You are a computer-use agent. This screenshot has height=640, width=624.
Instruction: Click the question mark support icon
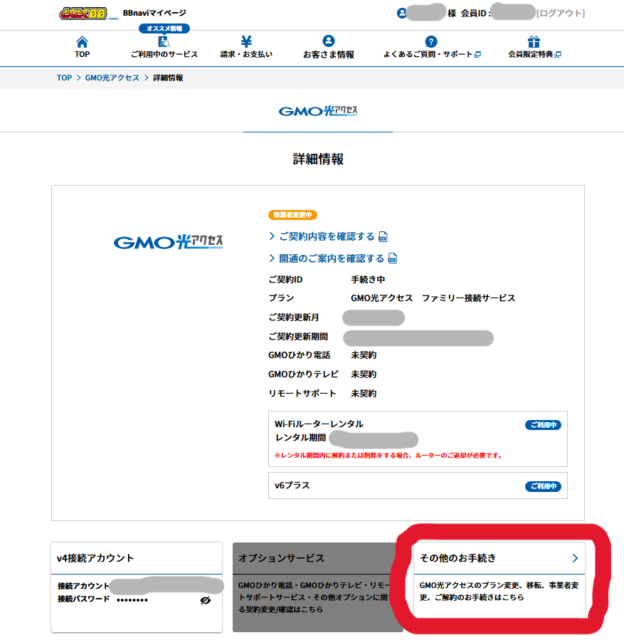[431, 42]
